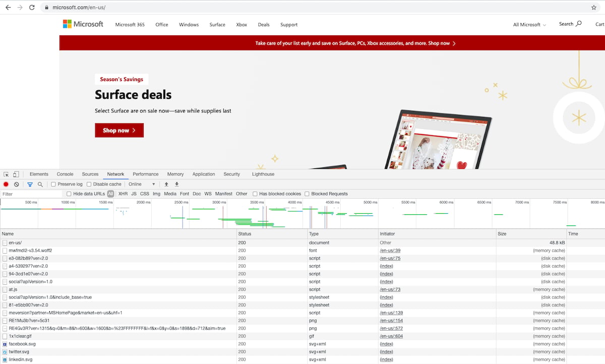Image resolution: width=605 pixels, height=364 pixels.
Task: Open the Deals nav link
Action: point(264,24)
